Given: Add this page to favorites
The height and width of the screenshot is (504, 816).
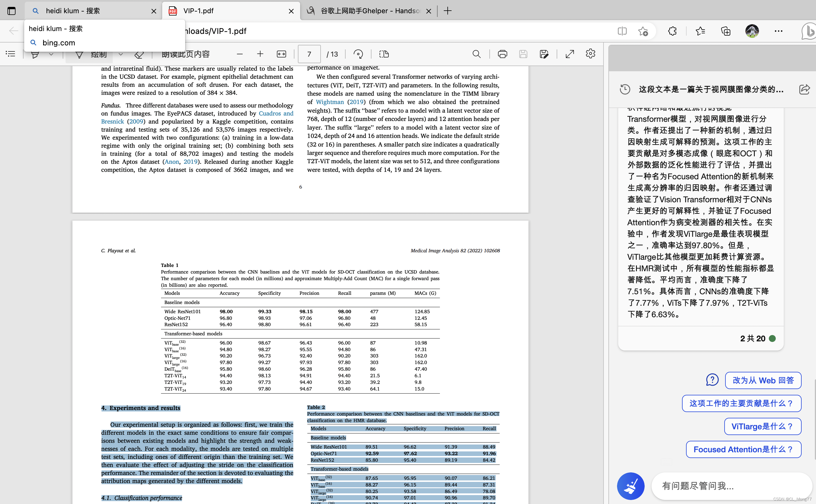Looking at the screenshot, I should point(643,31).
